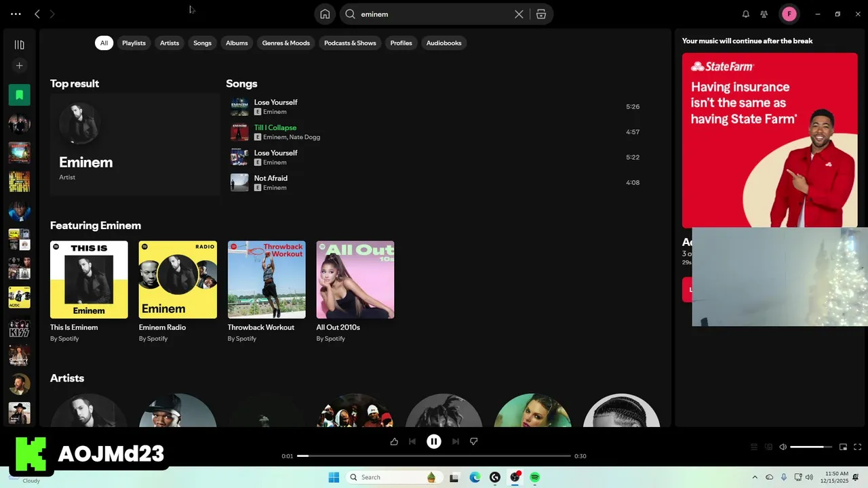Go back with the left arrow
This screenshot has width=868, height=488.
[x=37, y=14]
